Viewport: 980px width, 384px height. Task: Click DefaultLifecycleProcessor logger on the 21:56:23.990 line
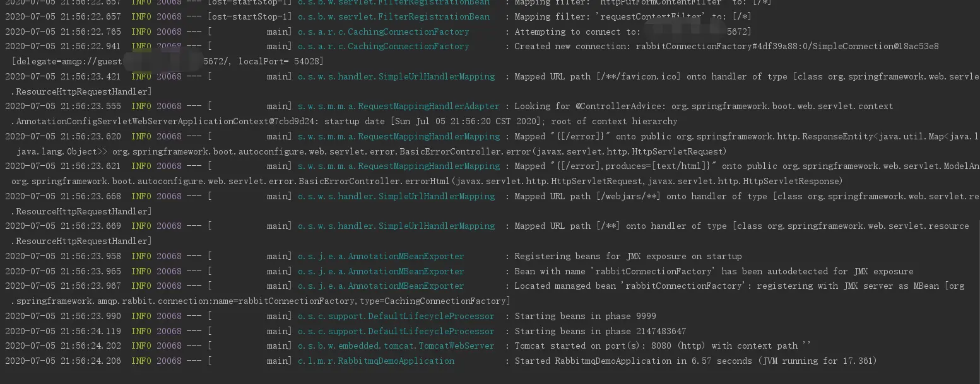pyautogui.click(x=396, y=316)
